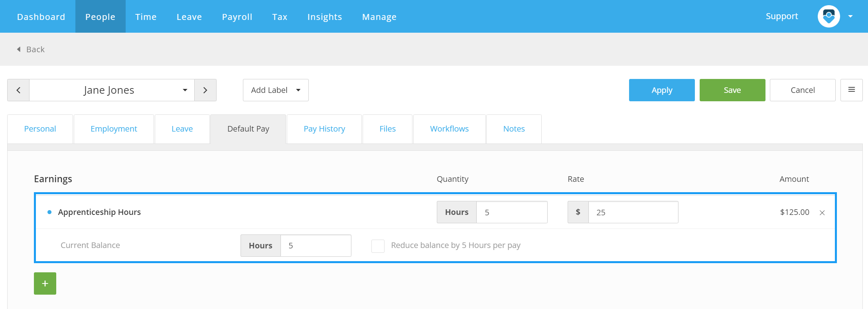The width and height of the screenshot is (868, 309).
Task: Open the Dashboard menu
Action: coord(41,17)
